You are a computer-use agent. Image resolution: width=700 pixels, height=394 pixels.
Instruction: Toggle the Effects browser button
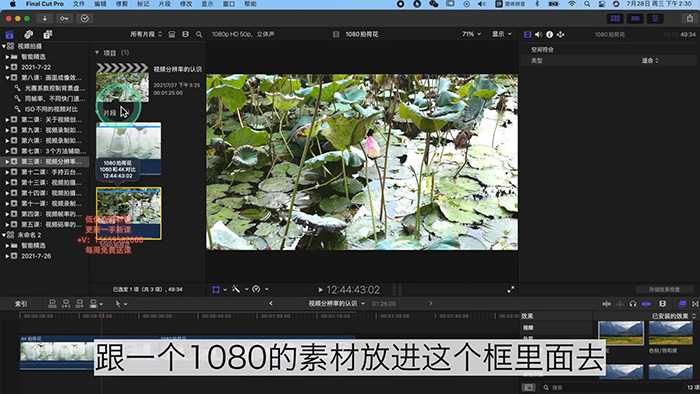click(682, 304)
